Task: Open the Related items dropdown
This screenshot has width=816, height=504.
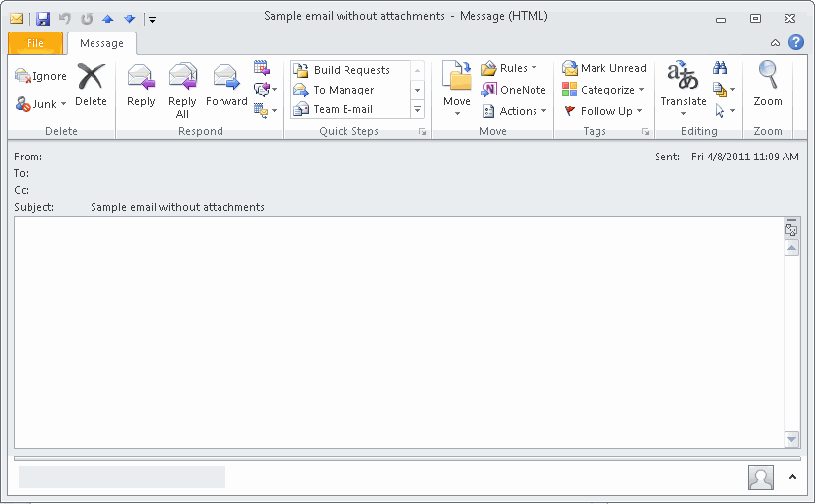Action: coord(723,90)
